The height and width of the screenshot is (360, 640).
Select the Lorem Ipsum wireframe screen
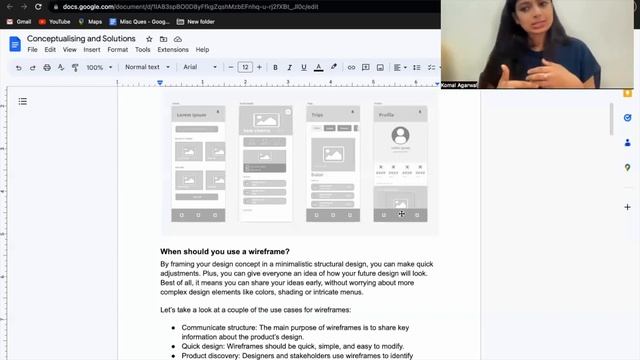(198, 164)
